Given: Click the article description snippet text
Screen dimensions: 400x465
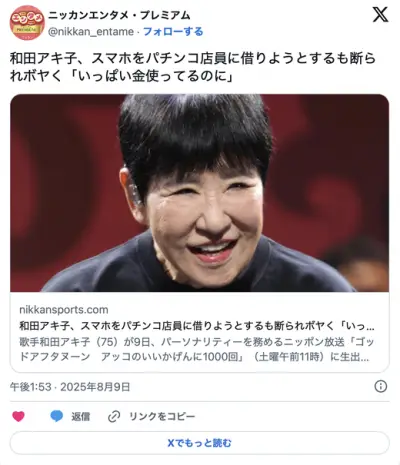Looking at the screenshot, I should 197,349.
